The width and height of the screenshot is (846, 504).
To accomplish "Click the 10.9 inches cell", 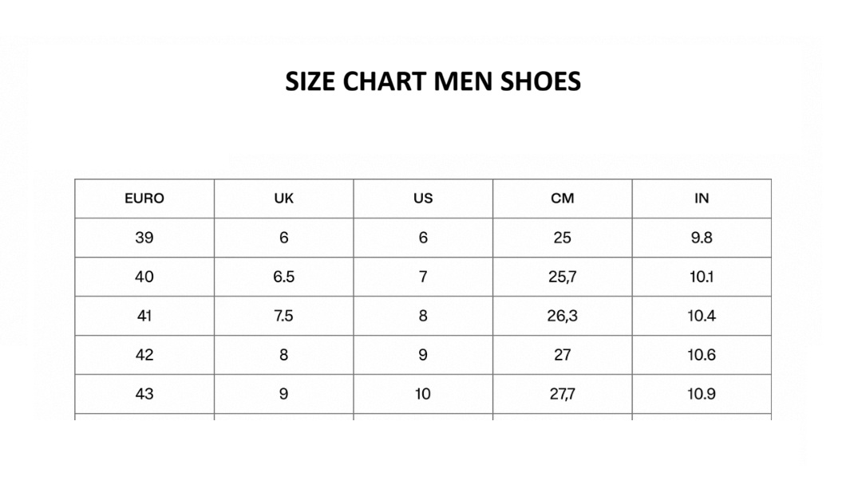I will [702, 394].
